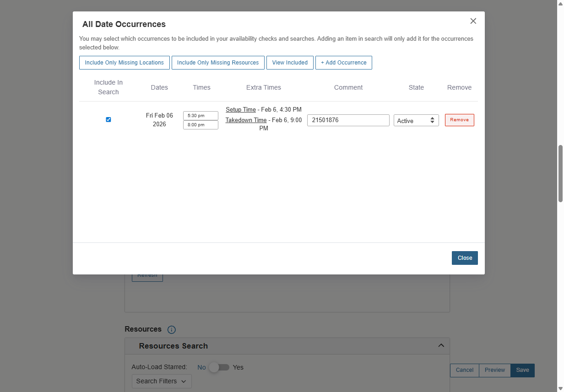Click the Auto-Load Starred No label
Image resolution: width=564 pixels, height=392 pixels.
click(x=201, y=367)
